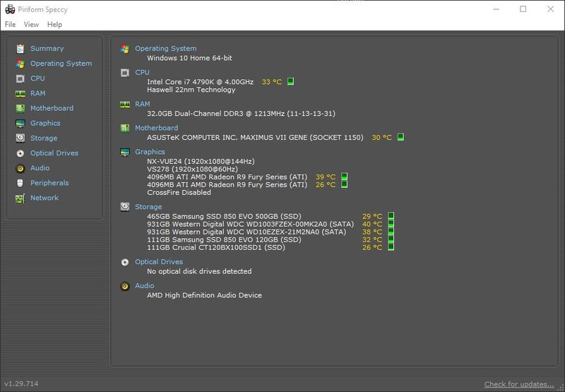This screenshot has width=565, height=392.
Task: Click the speaker icon beside Audio heading in main panel
Action: tap(125, 286)
